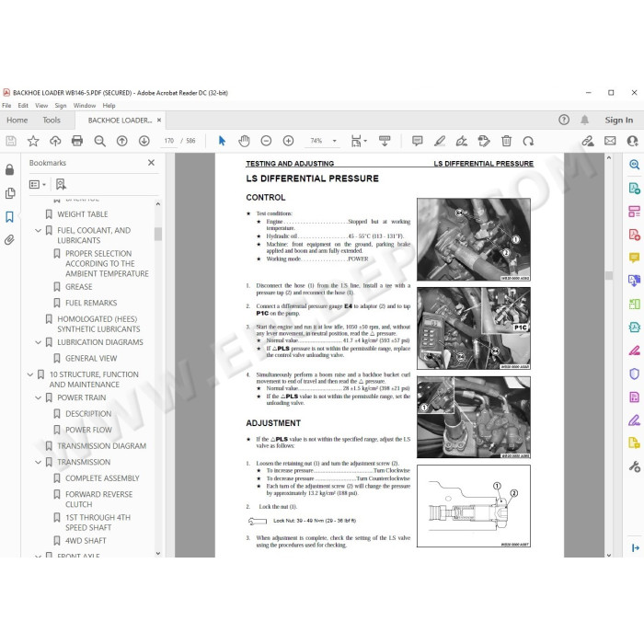Click the security lock icon
The width and height of the screenshot is (644, 644).
pyautogui.click(x=9, y=169)
